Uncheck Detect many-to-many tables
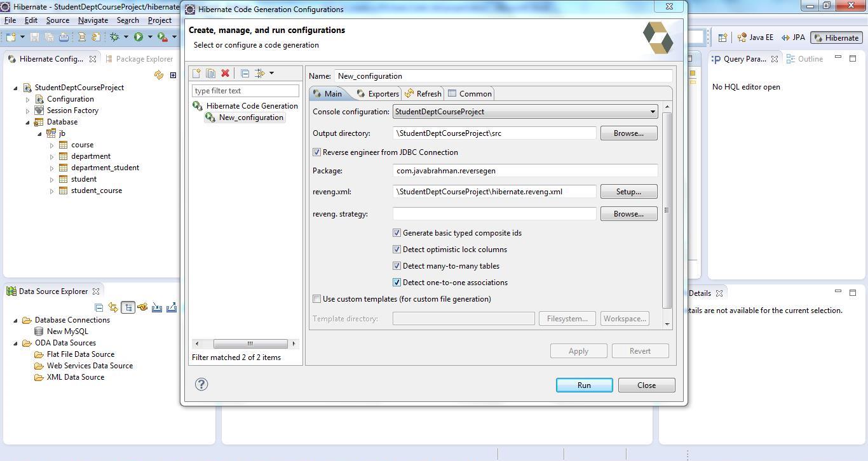868x461 pixels. (397, 266)
